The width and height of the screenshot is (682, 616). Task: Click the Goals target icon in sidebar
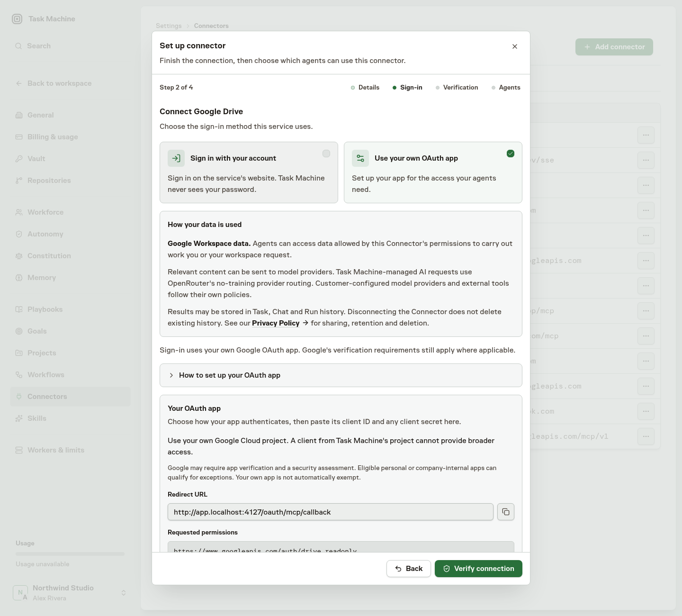[19, 331]
